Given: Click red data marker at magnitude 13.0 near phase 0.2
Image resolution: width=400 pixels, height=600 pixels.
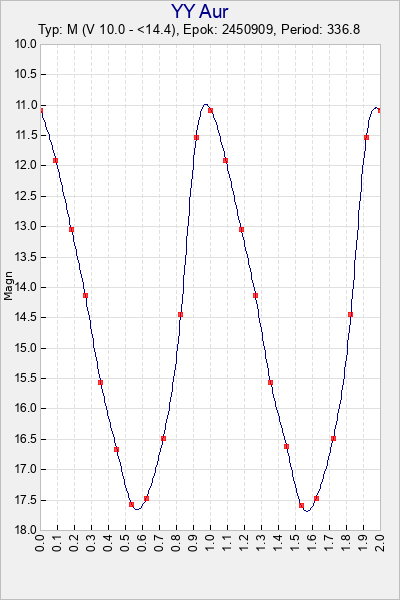Looking at the screenshot, I should coord(71,229).
